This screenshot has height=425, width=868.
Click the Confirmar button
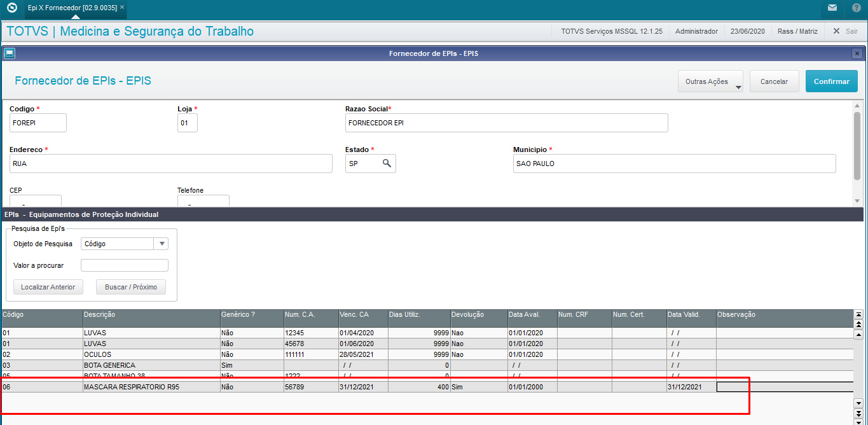click(832, 81)
